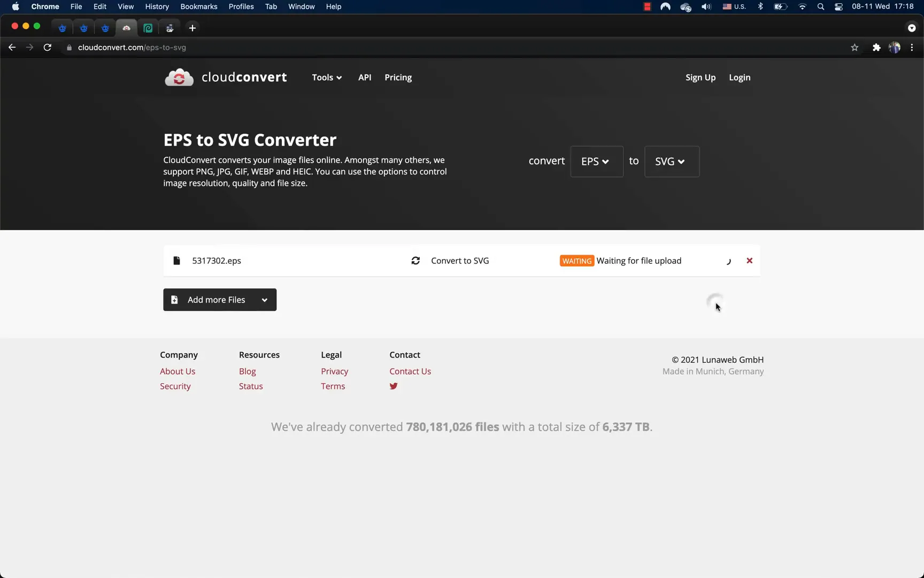The width and height of the screenshot is (924, 578).
Task: Open the Pricing page
Action: click(x=398, y=78)
